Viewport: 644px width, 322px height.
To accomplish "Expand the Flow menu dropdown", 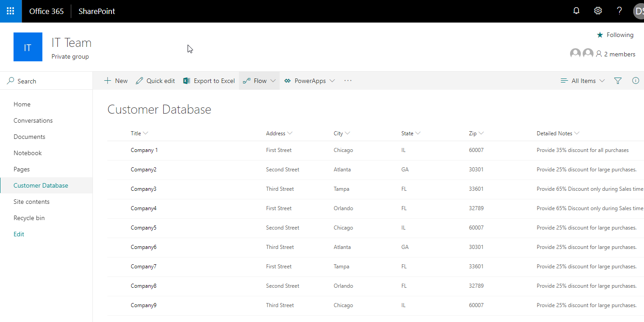I will (272, 80).
